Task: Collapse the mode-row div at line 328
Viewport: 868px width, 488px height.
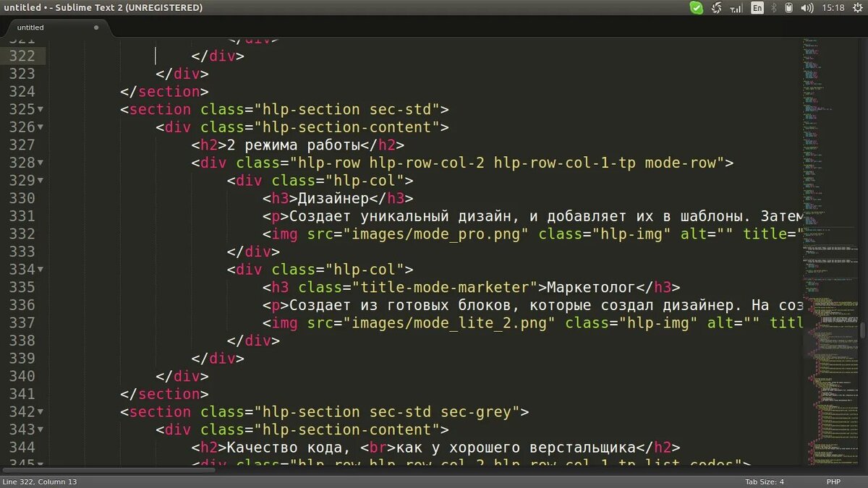Action: (x=41, y=163)
